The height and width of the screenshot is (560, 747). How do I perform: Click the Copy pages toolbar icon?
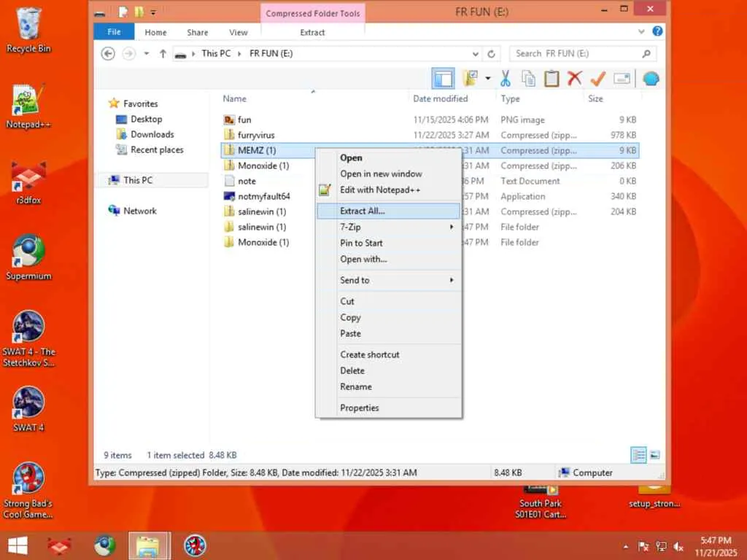click(x=528, y=79)
